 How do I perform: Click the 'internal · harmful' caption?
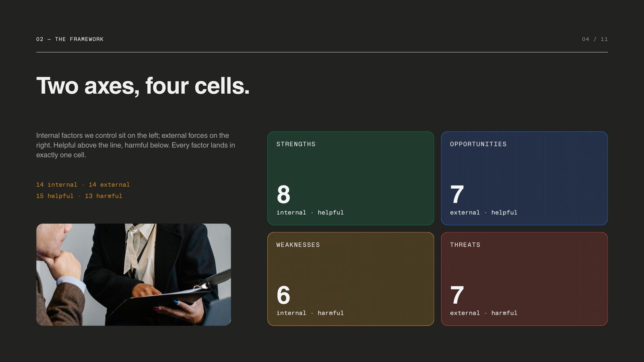click(x=310, y=313)
